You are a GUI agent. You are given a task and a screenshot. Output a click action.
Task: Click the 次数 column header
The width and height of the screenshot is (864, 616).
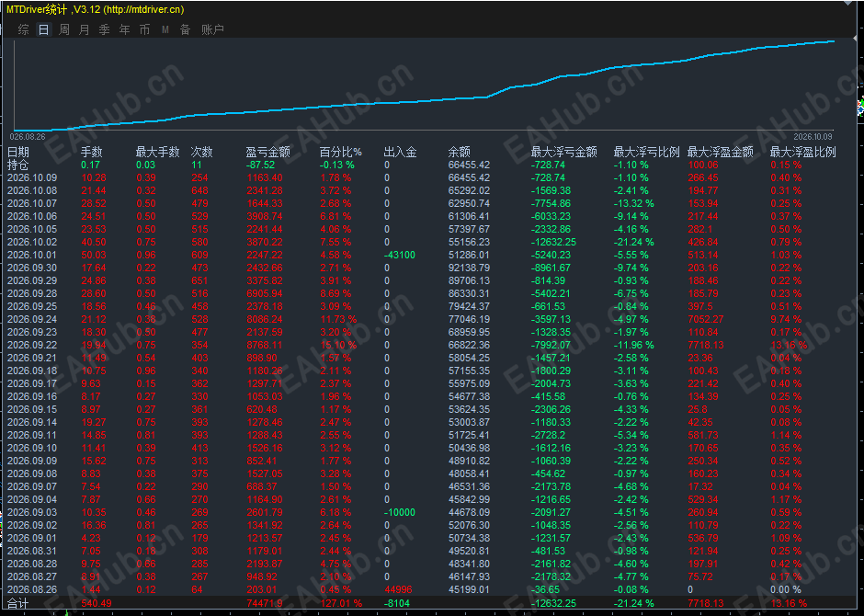(x=201, y=152)
